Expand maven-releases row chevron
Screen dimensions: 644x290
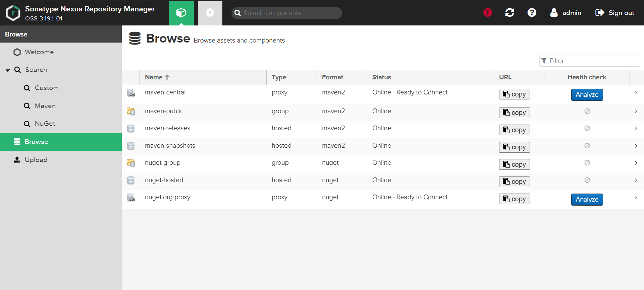636,128
